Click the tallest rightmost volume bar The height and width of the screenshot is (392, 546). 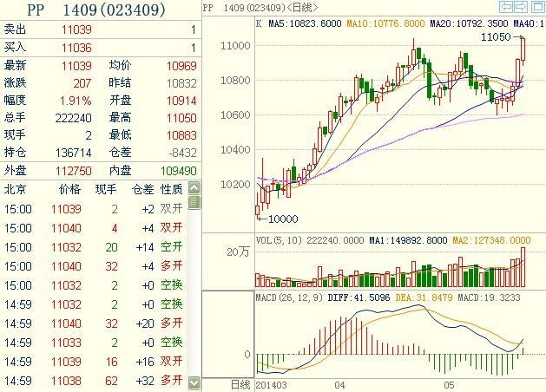[523, 267]
